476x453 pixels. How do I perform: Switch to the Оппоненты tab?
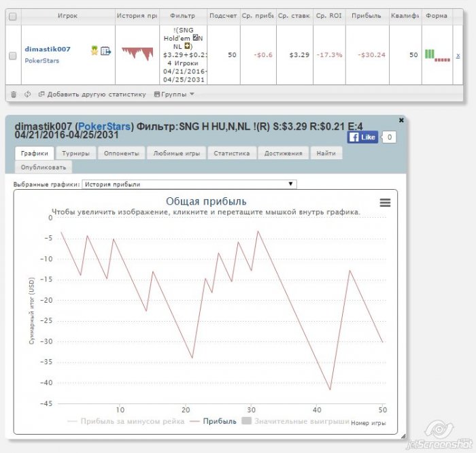(x=122, y=153)
